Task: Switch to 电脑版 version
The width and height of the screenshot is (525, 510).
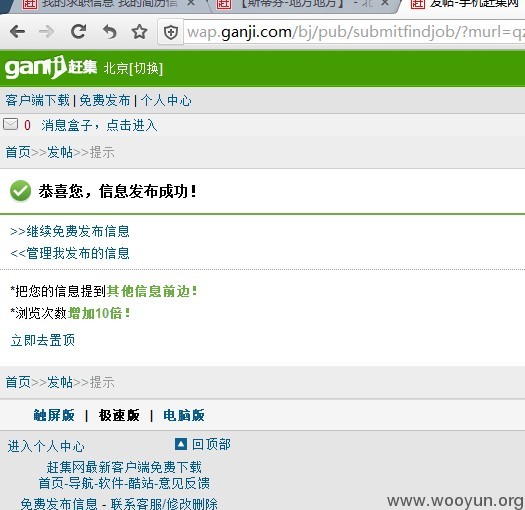Action: pyautogui.click(x=184, y=416)
